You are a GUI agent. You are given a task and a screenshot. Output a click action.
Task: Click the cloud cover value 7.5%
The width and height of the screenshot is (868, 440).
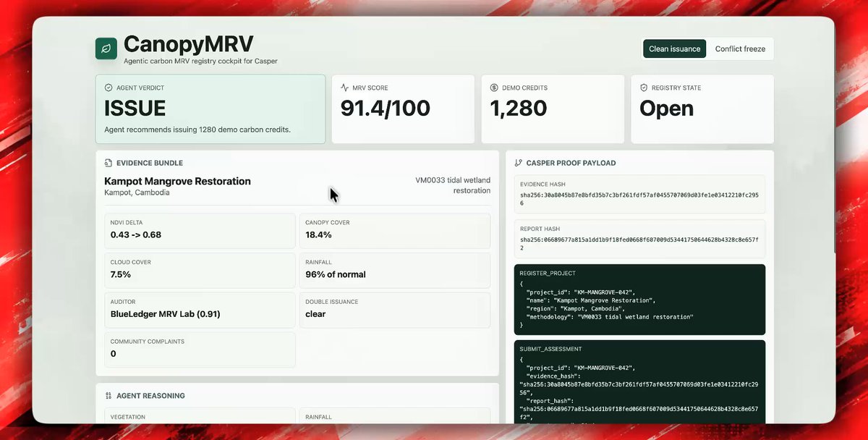pos(121,274)
